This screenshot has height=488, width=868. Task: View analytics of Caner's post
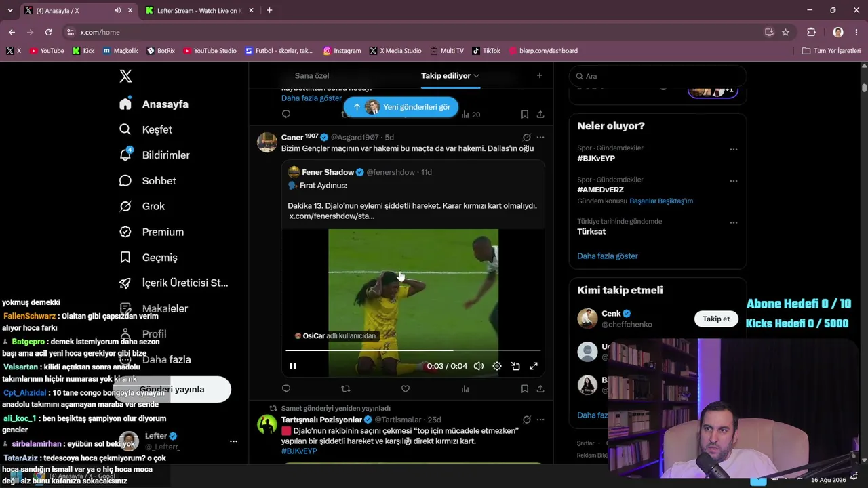[465, 389]
